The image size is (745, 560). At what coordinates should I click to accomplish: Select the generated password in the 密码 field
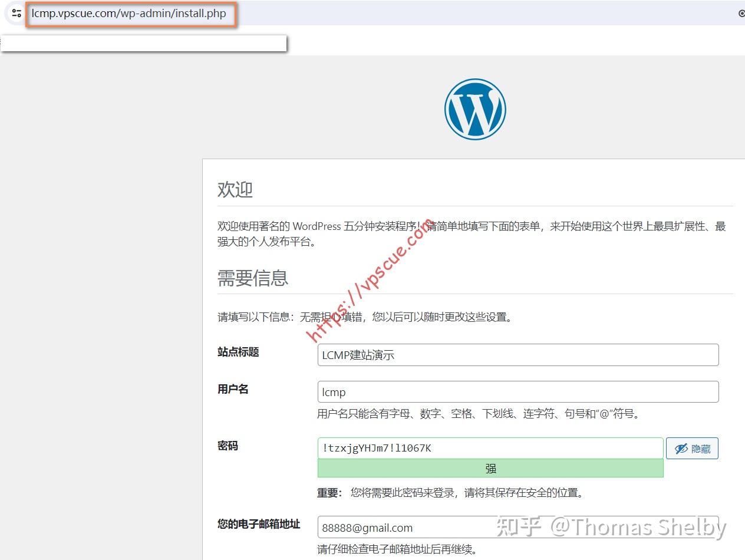click(490, 449)
